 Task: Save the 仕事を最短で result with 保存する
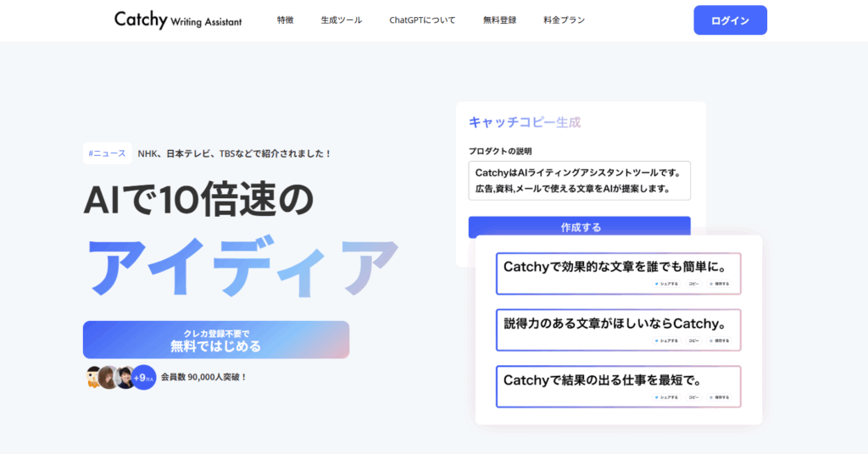click(720, 397)
